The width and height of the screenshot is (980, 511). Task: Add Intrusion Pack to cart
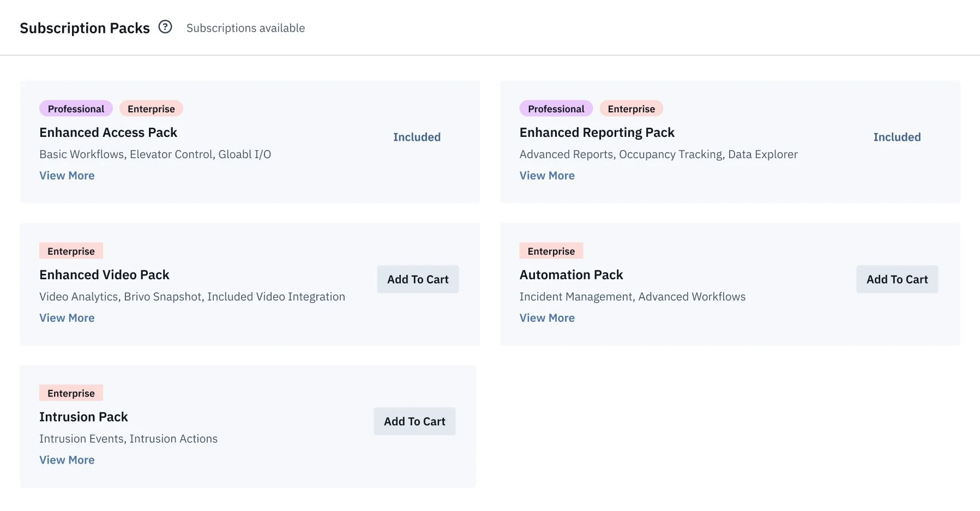[x=414, y=422]
